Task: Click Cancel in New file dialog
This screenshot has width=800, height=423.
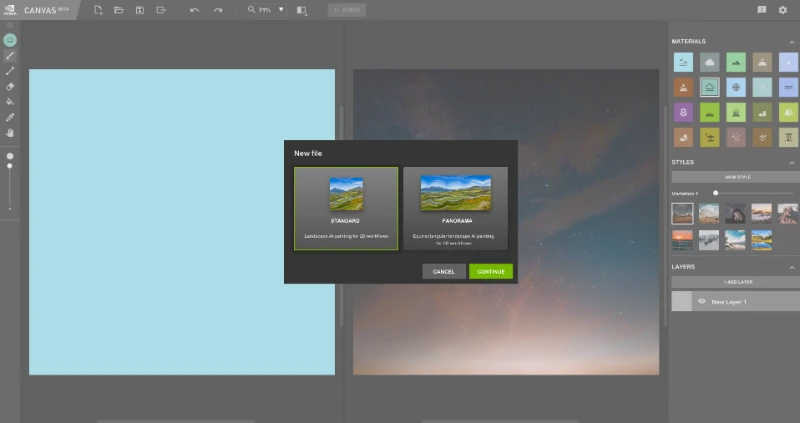Action: click(444, 271)
